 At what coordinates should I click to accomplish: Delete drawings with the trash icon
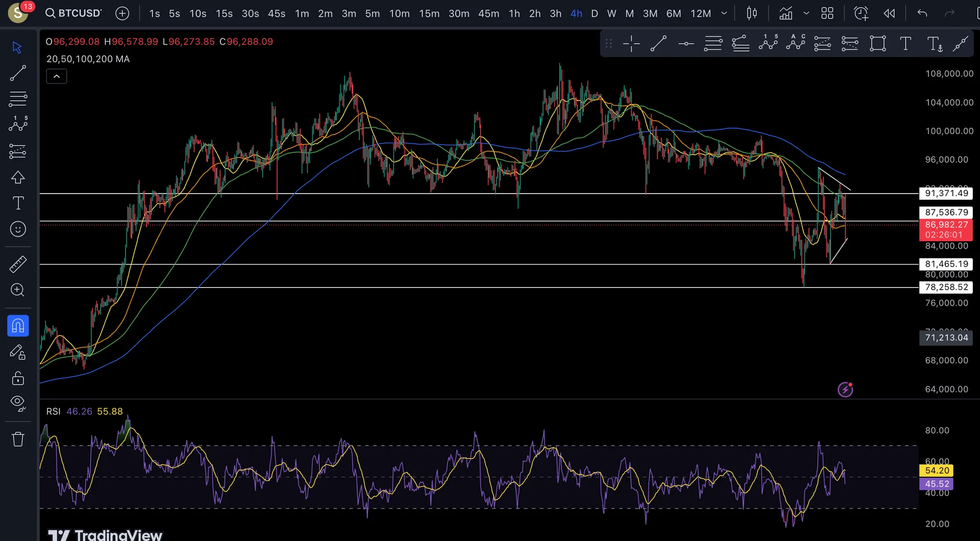18,439
